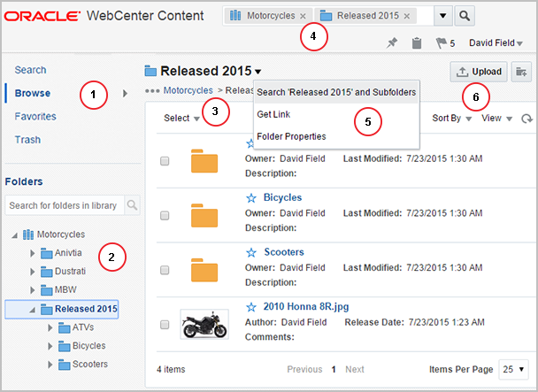Click the pin icon in header

392,42
